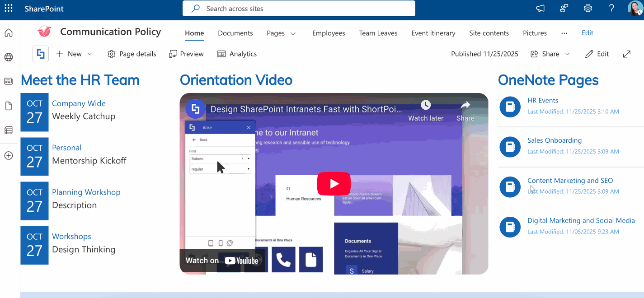Play the orientation YouTube video
This screenshot has width=644, height=298.
334,184
